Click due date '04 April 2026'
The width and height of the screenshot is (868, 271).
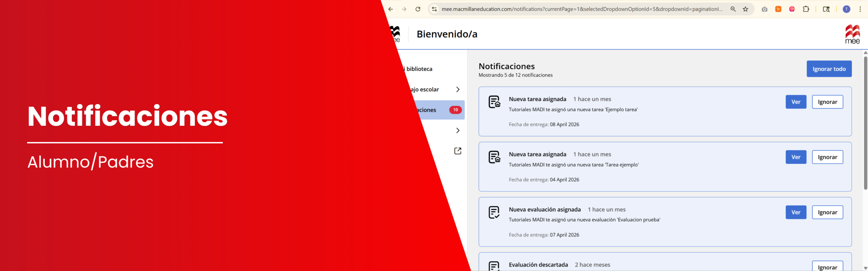tap(564, 180)
